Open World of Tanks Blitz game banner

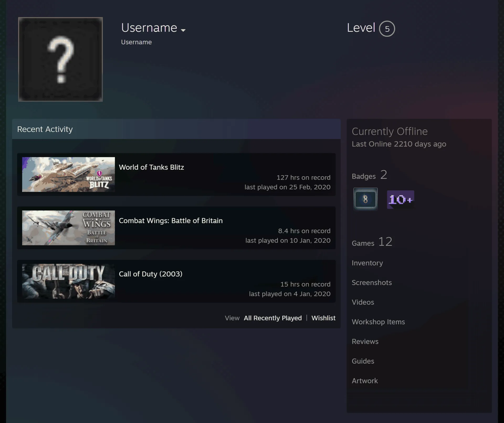click(69, 174)
